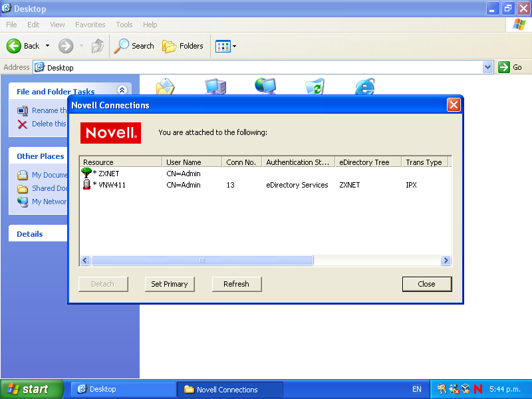Click ZXNET in the eDirectory Tree column

pos(350,185)
